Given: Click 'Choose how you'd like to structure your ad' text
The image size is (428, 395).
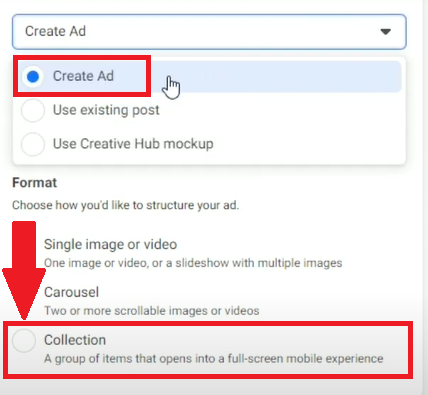Looking at the screenshot, I should click(x=125, y=205).
